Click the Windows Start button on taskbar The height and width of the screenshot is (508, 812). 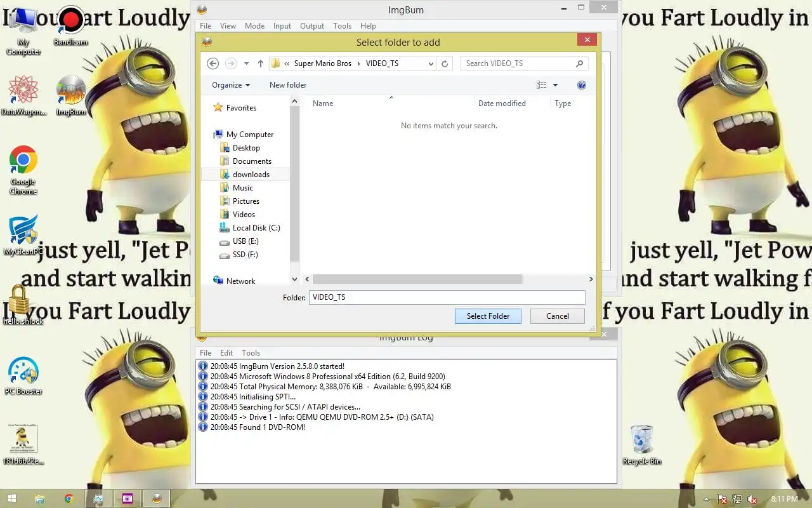11,499
